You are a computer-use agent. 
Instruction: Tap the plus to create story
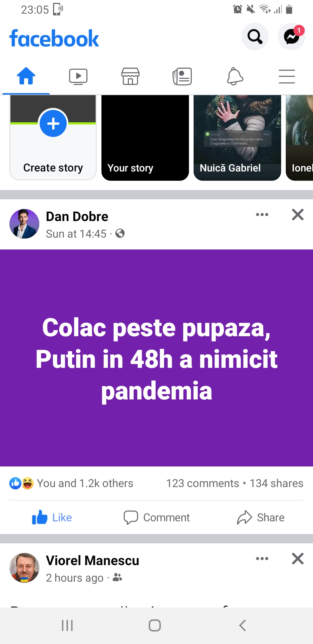(x=53, y=124)
